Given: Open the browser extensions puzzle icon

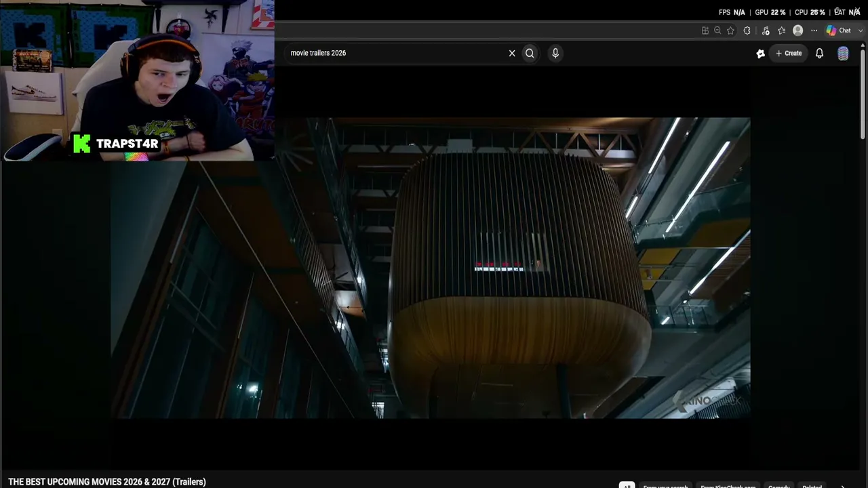Looking at the screenshot, I should click(x=747, y=30).
